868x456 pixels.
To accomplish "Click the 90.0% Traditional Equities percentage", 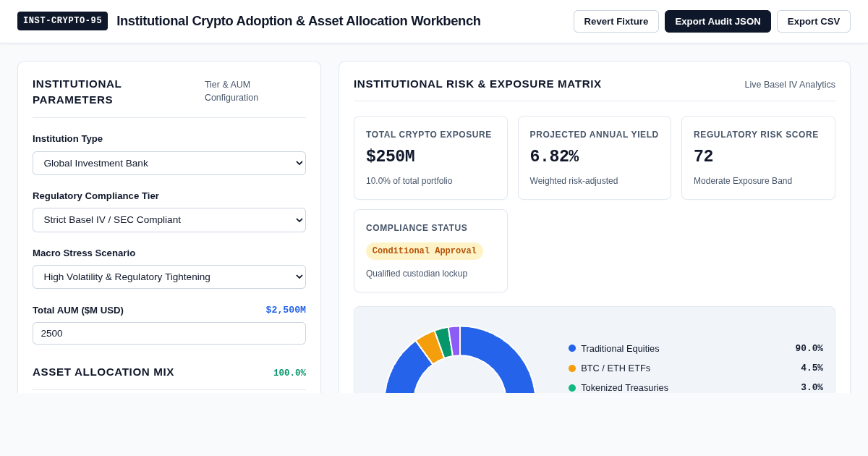I will (809, 348).
